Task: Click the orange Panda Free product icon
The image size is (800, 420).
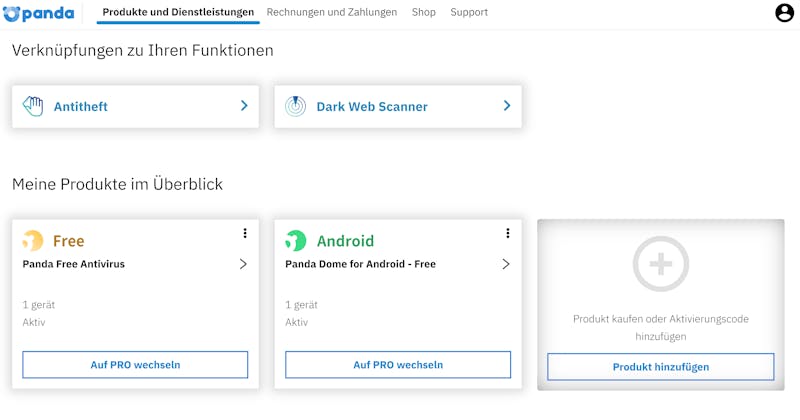Action: pyautogui.click(x=33, y=240)
